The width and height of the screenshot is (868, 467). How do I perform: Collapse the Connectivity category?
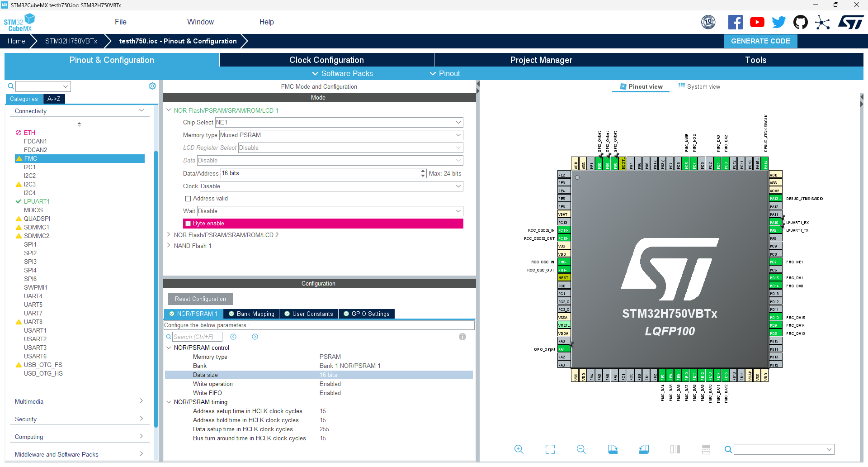[142, 110]
